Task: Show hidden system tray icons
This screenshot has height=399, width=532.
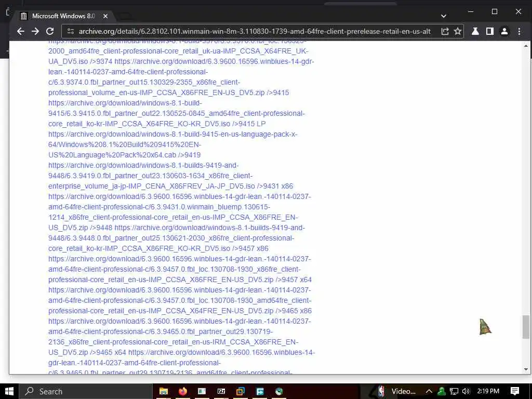Action: coord(429,391)
